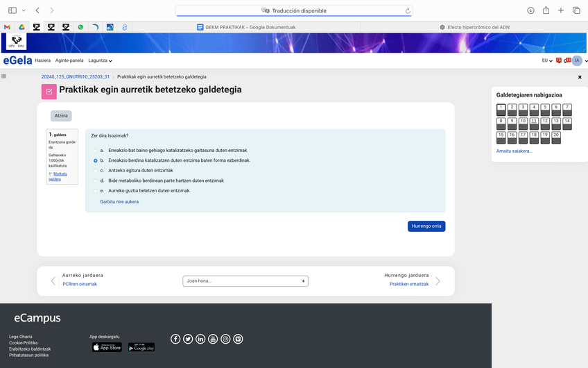Open next activity Praktiken emaitzak
This screenshot has width=588, height=368.
[409, 284]
